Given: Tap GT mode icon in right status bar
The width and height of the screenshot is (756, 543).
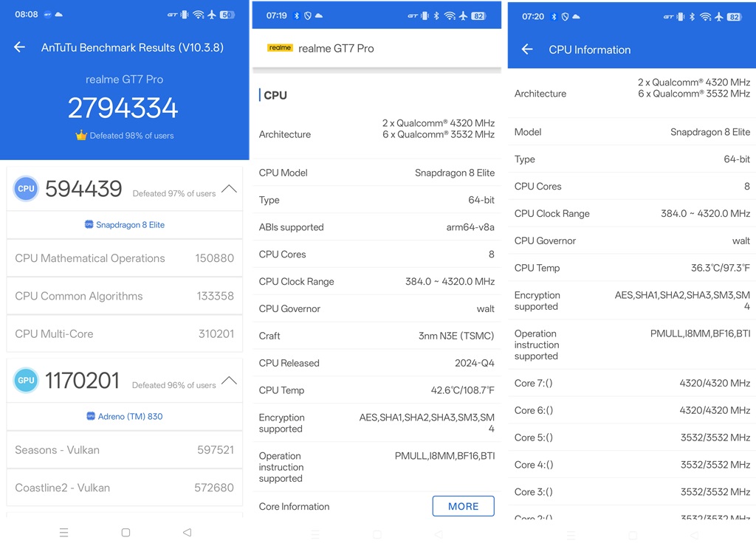Looking at the screenshot, I should click(668, 17).
